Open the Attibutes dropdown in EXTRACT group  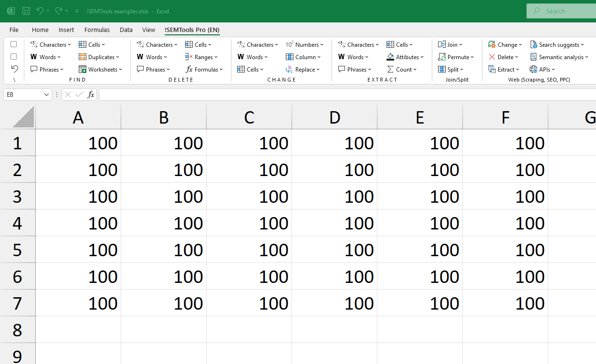tap(406, 57)
